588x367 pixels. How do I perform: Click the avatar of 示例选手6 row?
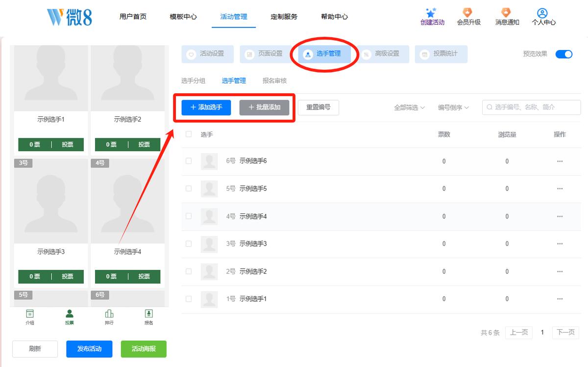pos(209,161)
